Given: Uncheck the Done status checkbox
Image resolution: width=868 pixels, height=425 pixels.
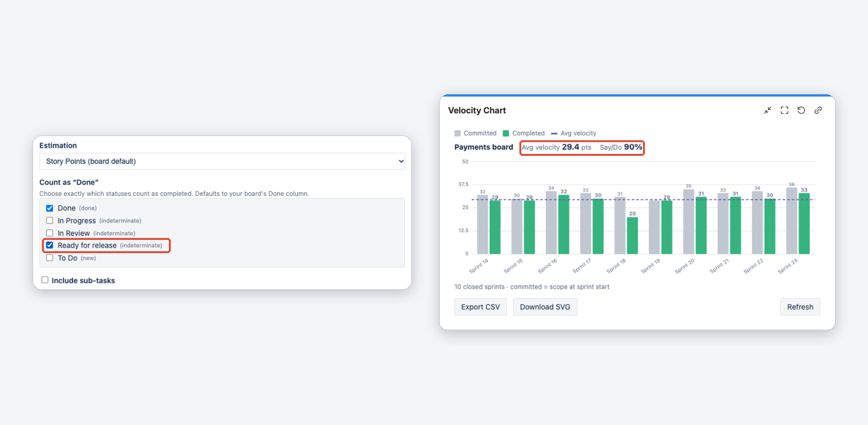Looking at the screenshot, I should [x=50, y=208].
